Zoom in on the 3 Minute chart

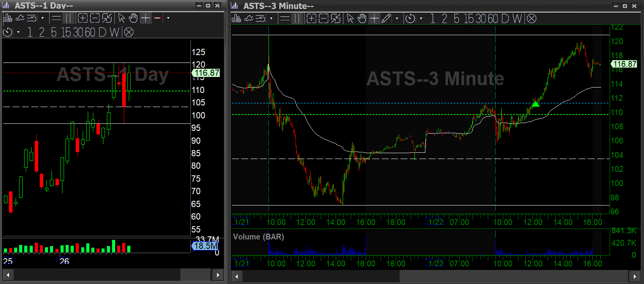point(311,18)
